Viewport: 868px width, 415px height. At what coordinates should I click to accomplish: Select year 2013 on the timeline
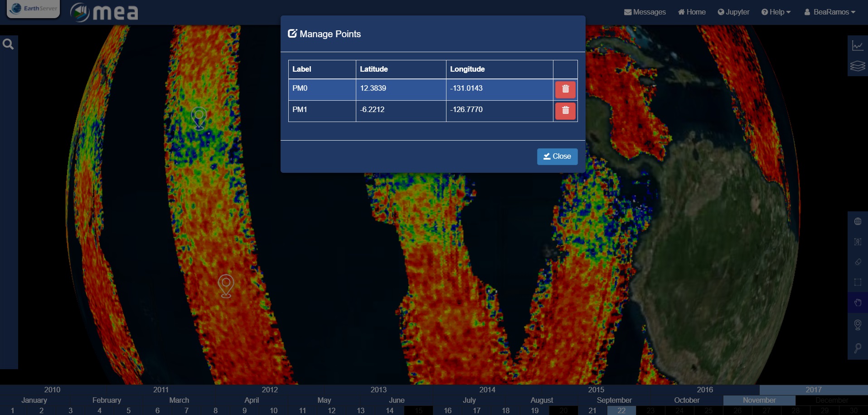point(378,390)
